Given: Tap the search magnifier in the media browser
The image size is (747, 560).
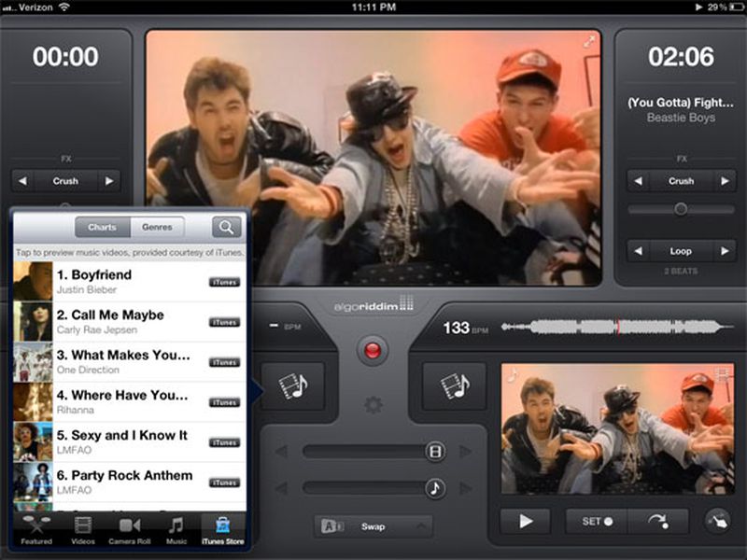Looking at the screenshot, I should click(227, 227).
